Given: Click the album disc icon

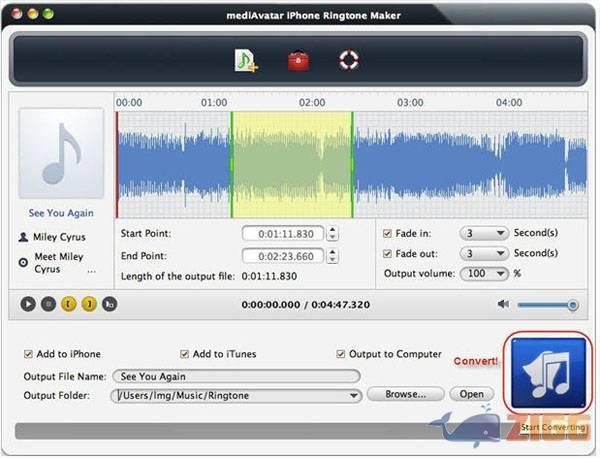Looking at the screenshot, I should [23, 262].
